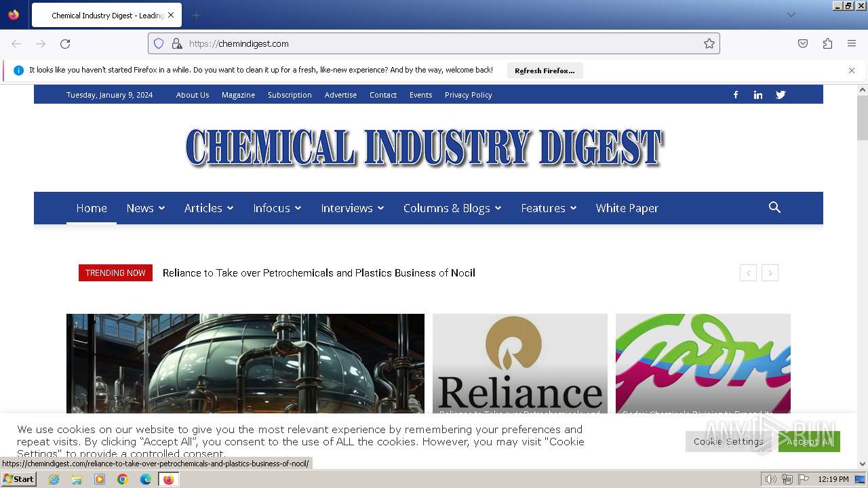The width and height of the screenshot is (868, 488).
Task: Open the volume speaker tray icon
Action: point(770,479)
